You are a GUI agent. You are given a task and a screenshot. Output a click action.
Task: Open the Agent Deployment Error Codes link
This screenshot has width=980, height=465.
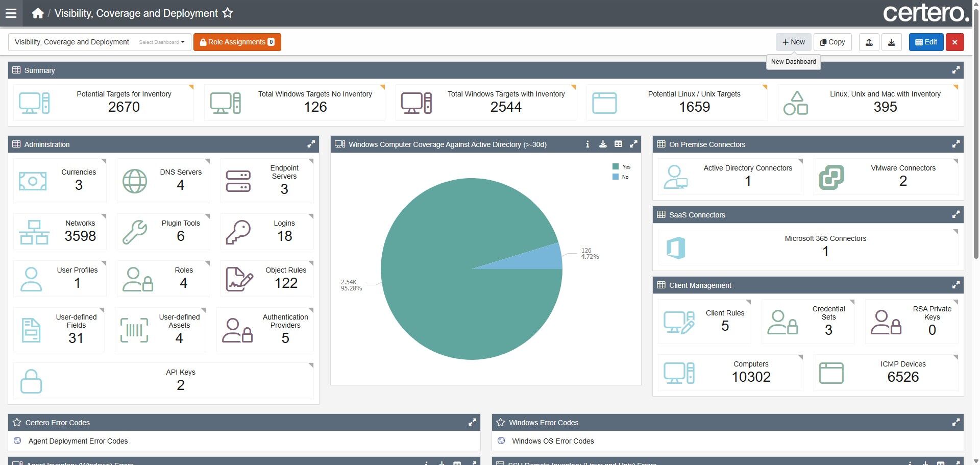coord(78,441)
